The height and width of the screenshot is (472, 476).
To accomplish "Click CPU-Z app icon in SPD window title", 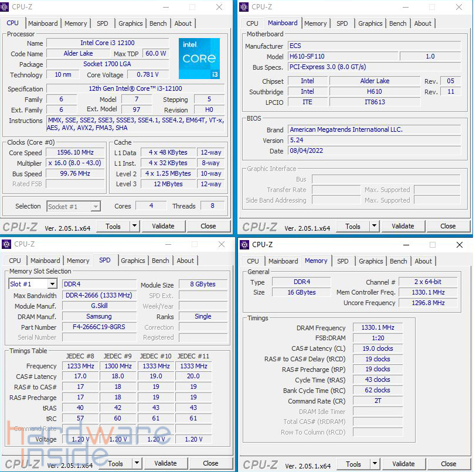I will click(8, 244).
